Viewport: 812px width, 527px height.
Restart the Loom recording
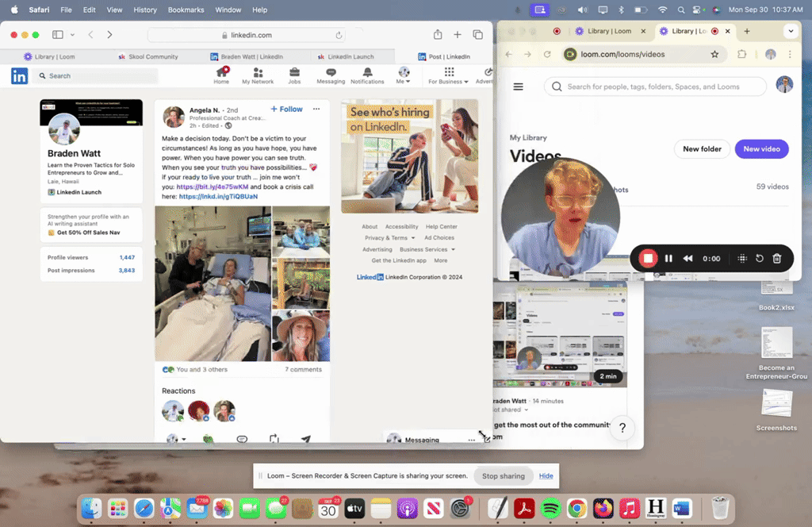click(x=759, y=258)
